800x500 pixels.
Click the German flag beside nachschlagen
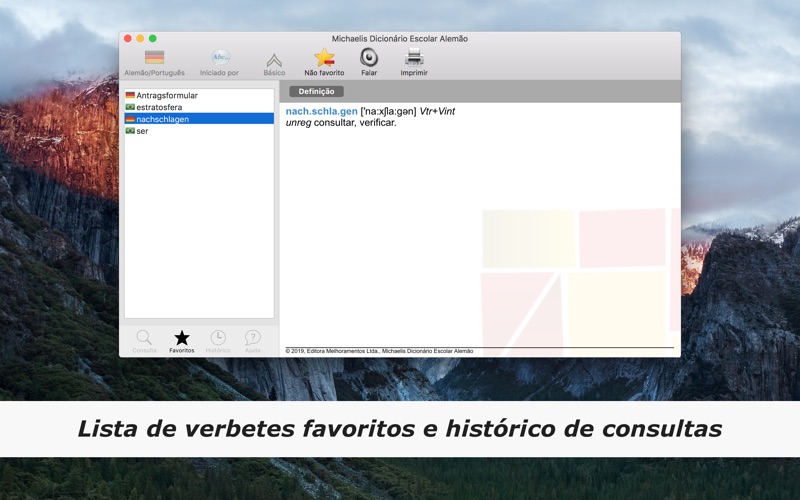click(x=130, y=119)
